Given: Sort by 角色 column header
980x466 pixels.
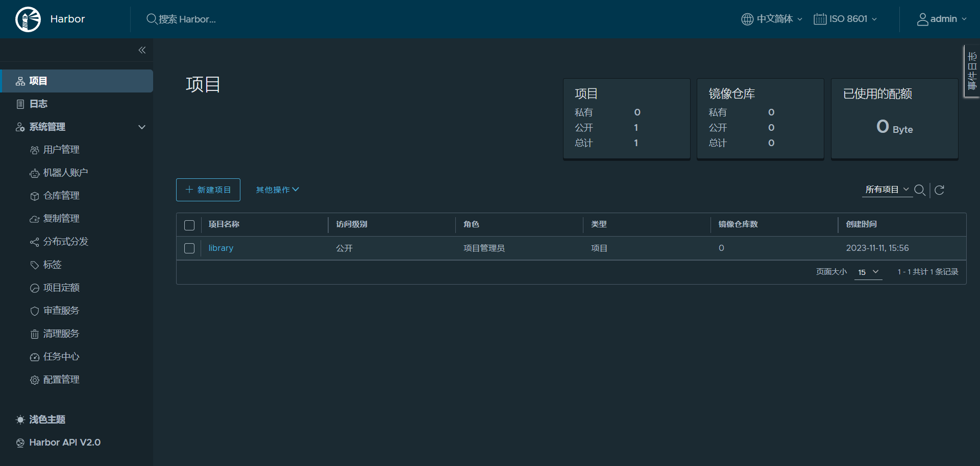Looking at the screenshot, I should pos(472,225).
